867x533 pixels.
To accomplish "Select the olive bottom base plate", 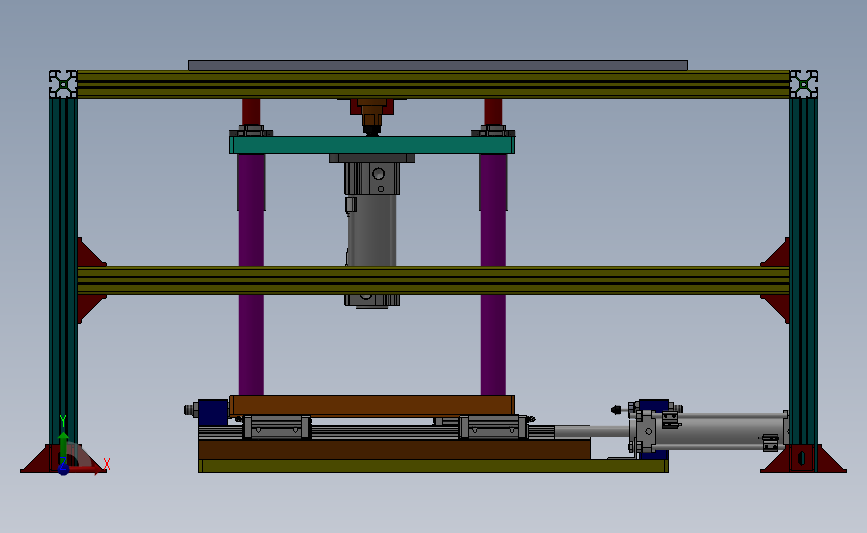I will click(434, 466).
